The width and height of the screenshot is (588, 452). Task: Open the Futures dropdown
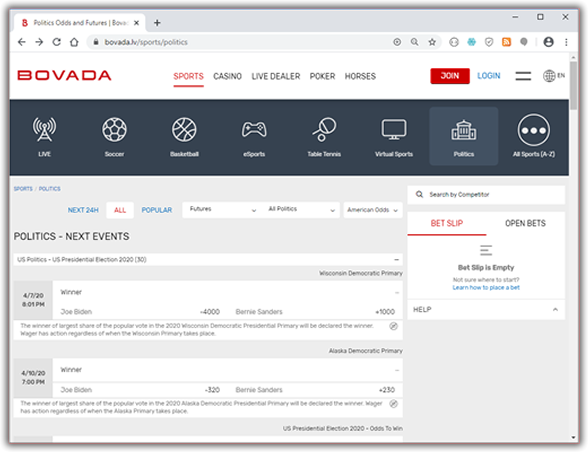(x=222, y=210)
